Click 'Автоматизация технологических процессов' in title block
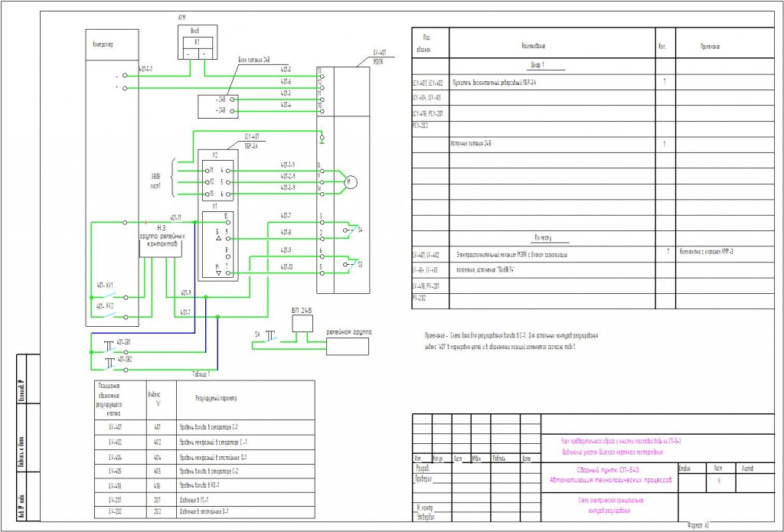This screenshot has height=532, width=784. [610, 479]
